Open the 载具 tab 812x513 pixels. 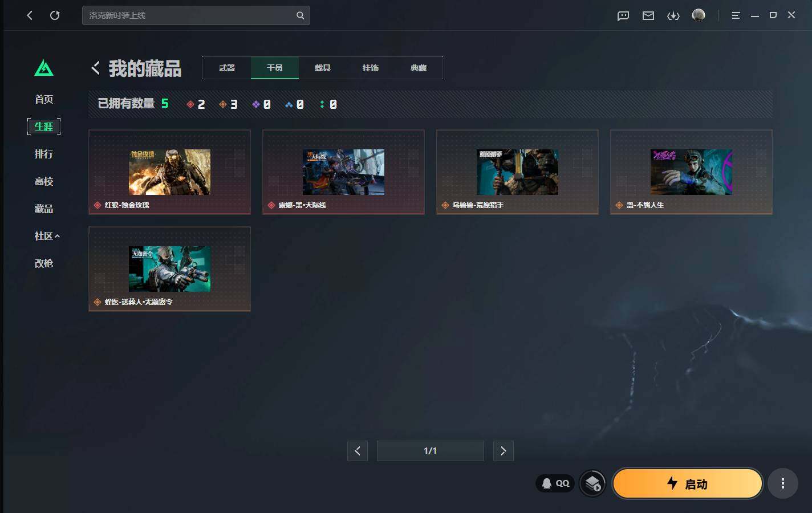pos(323,68)
